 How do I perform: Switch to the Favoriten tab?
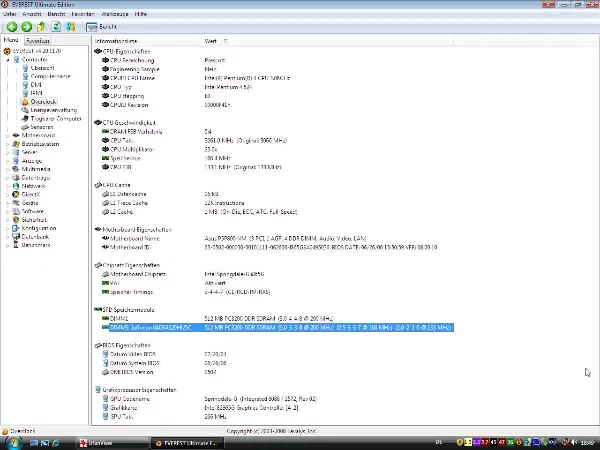pos(37,40)
